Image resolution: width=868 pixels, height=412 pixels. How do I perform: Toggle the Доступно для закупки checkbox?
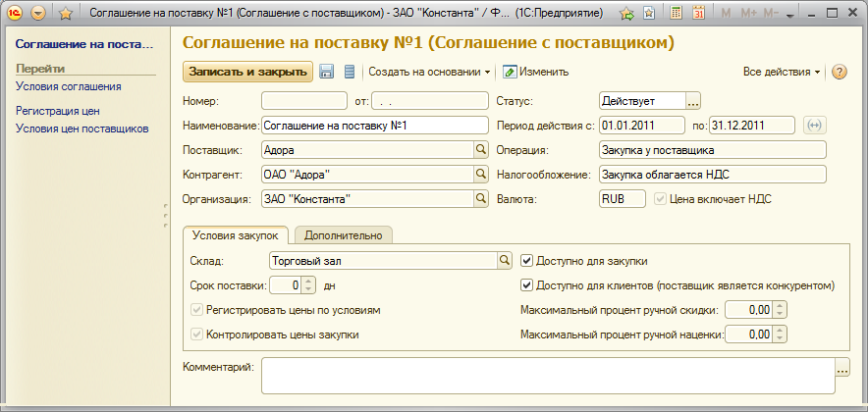526,261
